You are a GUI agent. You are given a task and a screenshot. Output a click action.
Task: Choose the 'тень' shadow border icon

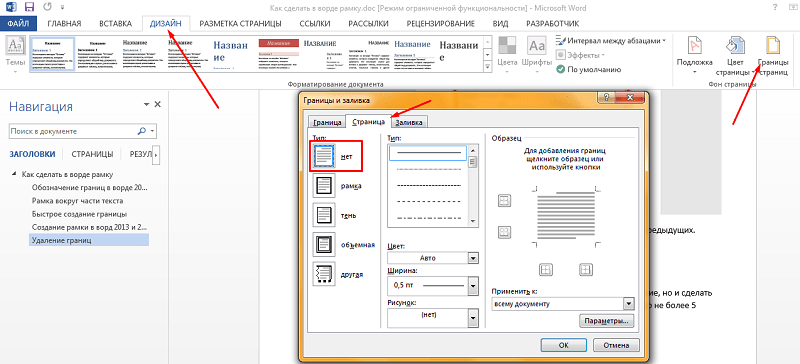(323, 215)
